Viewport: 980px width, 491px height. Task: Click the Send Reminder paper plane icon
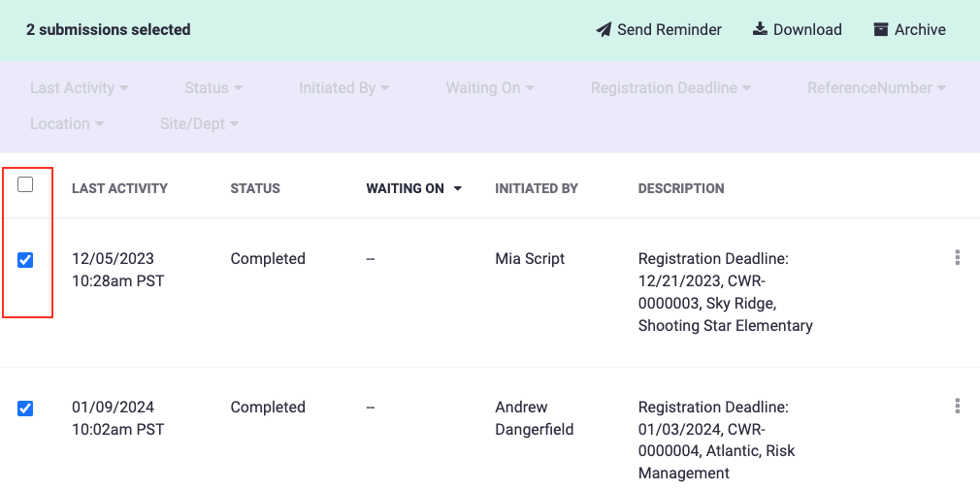[604, 30]
